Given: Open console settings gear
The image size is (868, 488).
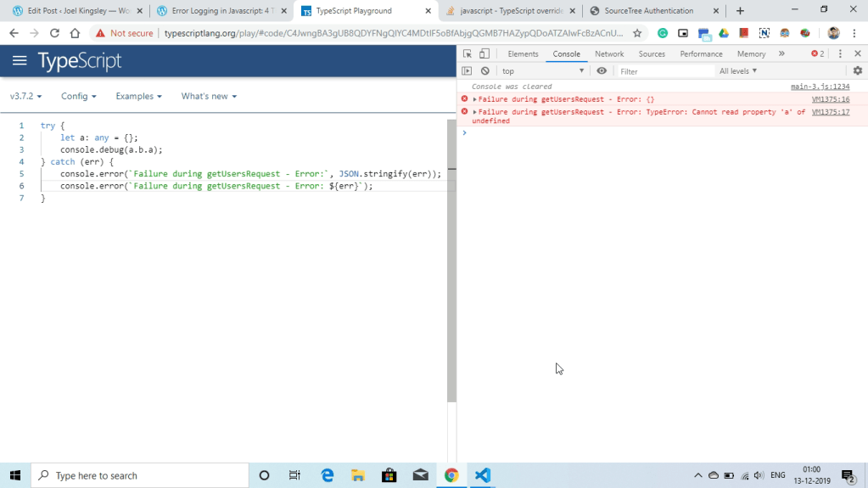Looking at the screenshot, I should tap(857, 71).
